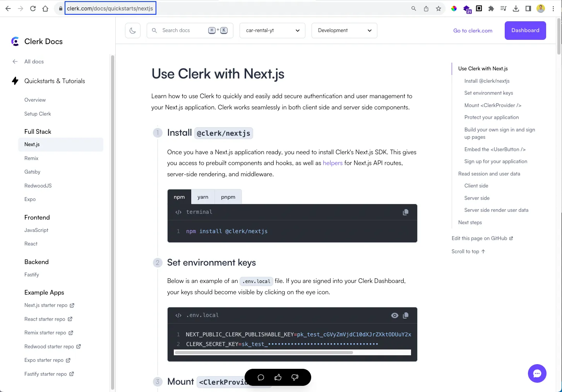This screenshot has width=562, height=392.
Task: Jump to Set environment keys in contents
Action: tap(488, 93)
